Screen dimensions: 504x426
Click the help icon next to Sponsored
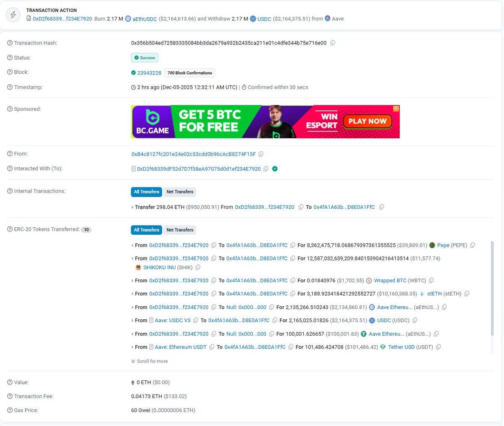point(10,109)
